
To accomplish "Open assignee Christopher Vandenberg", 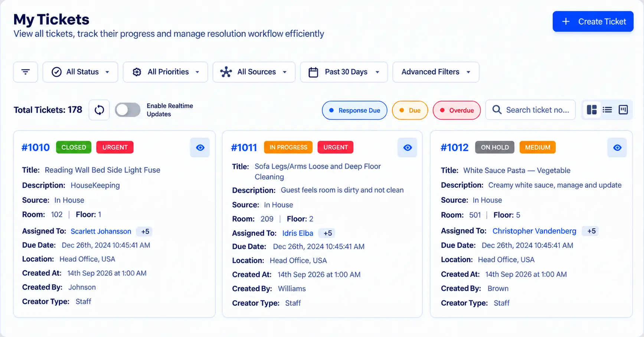I will pos(534,231).
